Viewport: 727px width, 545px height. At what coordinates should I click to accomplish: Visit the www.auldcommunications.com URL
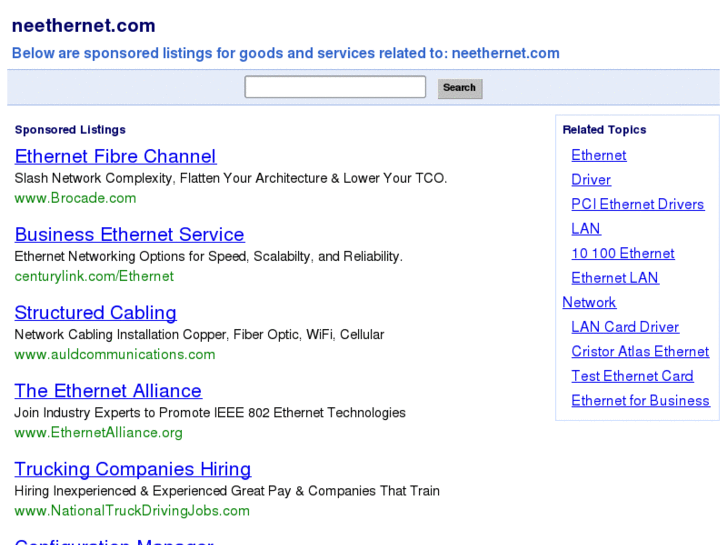[x=115, y=354]
